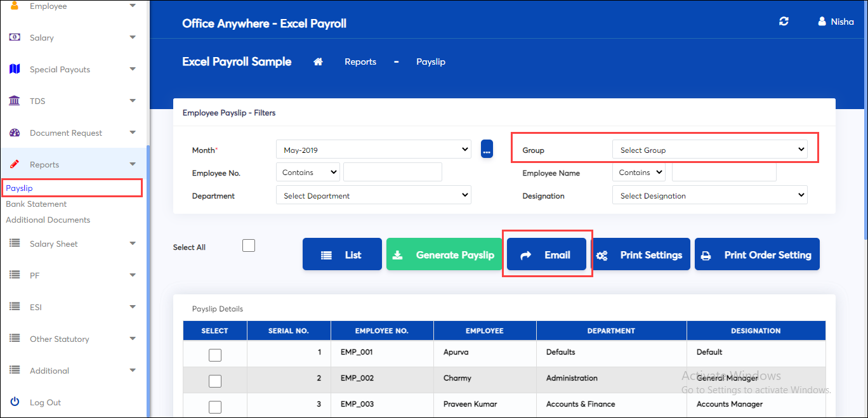Click the Excel Payroll Sample title
The image size is (868, 418).
(x=237, y=62)
